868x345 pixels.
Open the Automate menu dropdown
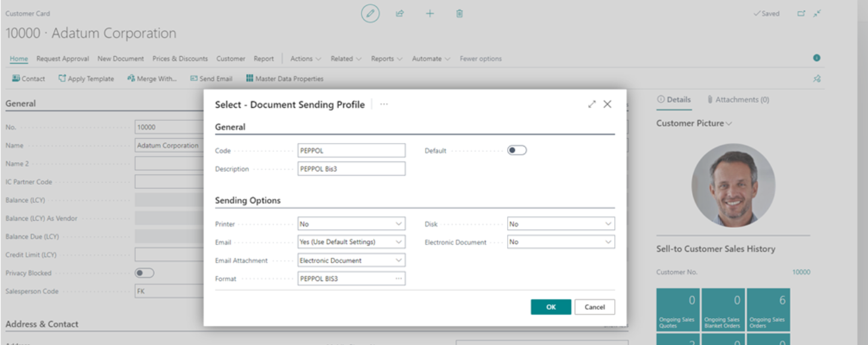click(x=431, y=59)
